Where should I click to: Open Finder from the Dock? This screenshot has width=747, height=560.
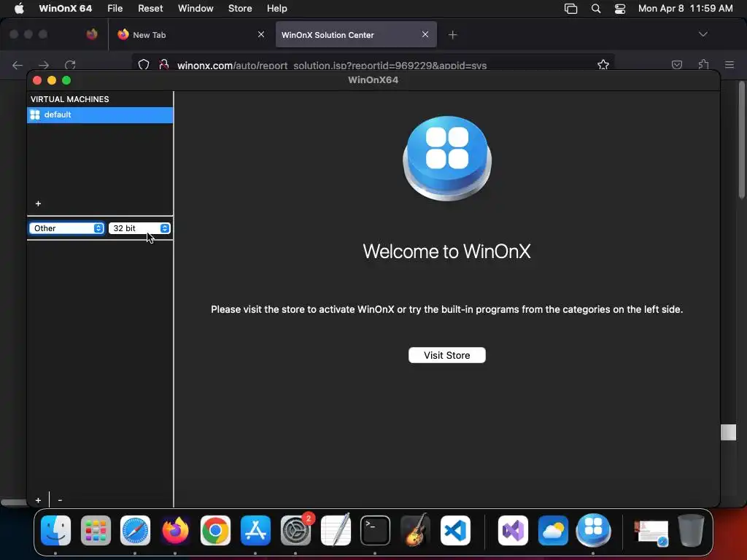[55, 531]
